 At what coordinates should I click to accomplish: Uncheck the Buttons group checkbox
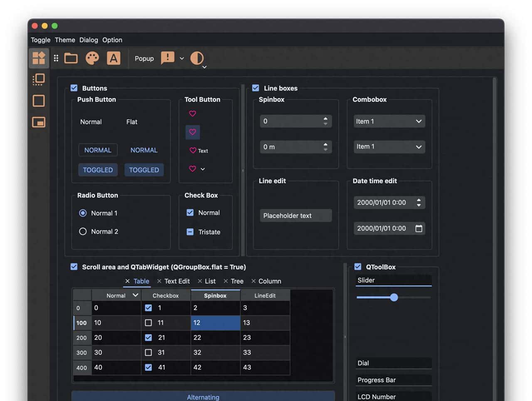(74, 88)
